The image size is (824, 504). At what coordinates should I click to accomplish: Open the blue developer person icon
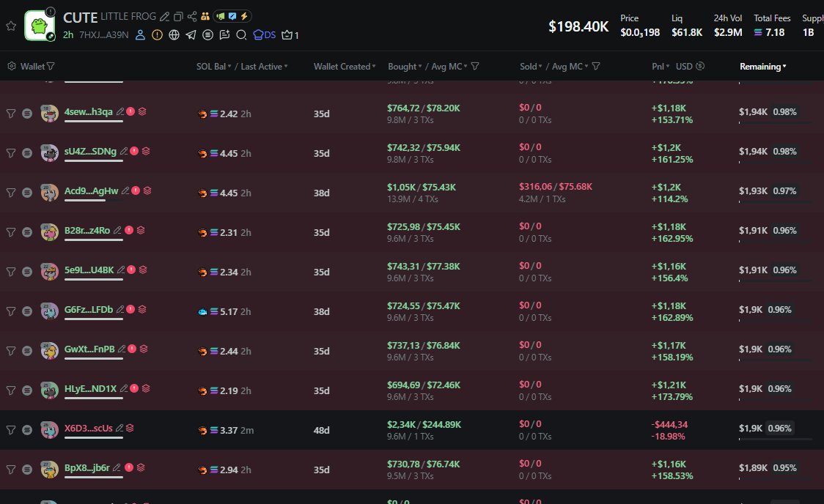[140, 35]
